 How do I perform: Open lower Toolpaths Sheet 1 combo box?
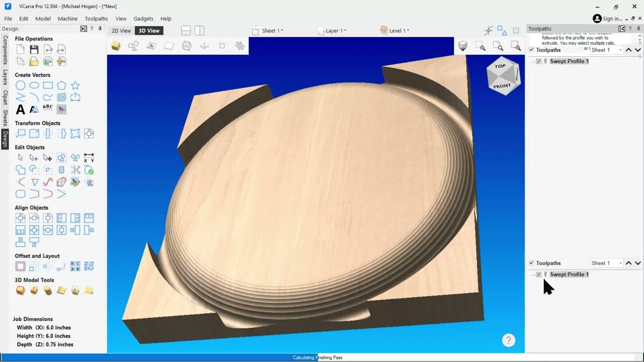click(606, 263)
